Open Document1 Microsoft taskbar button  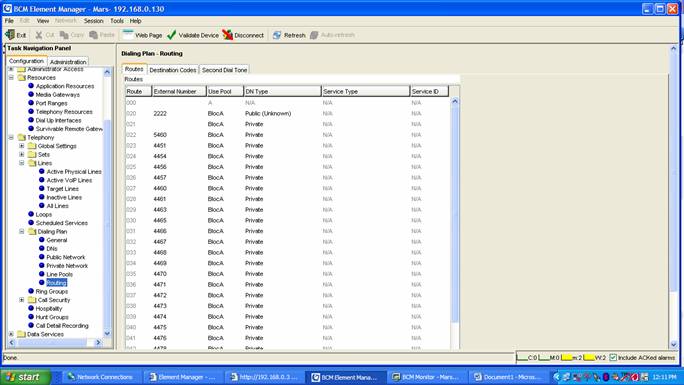[x=508, y=377]
